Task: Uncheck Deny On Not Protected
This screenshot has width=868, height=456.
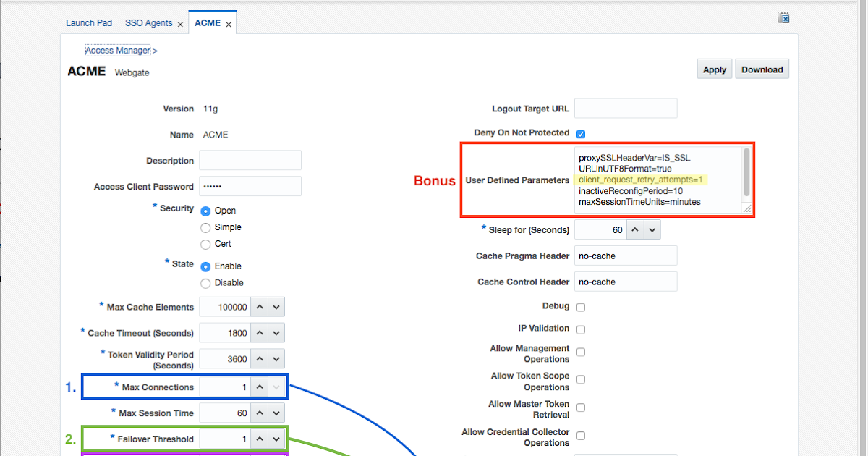Action: 581,134
